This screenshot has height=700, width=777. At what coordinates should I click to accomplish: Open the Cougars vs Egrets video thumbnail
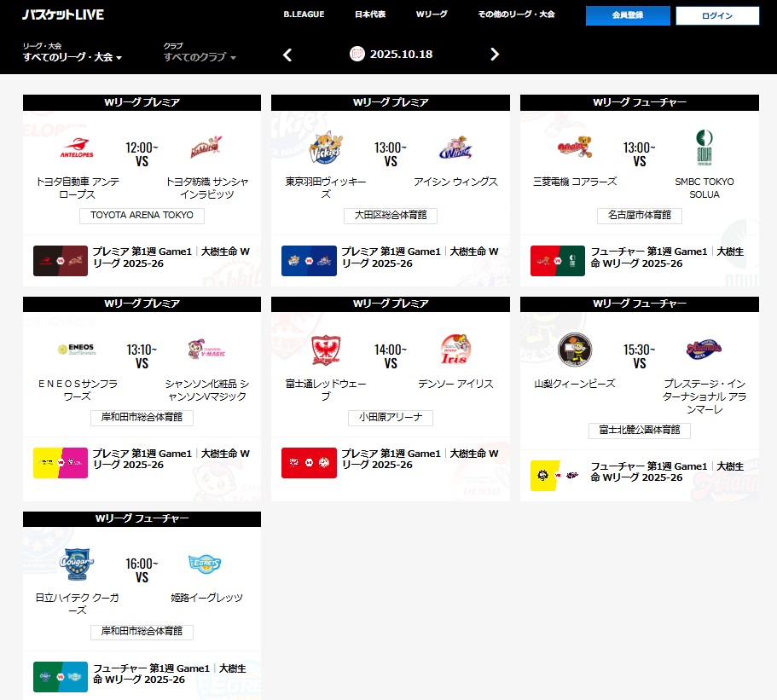click(x=61, y=677)
